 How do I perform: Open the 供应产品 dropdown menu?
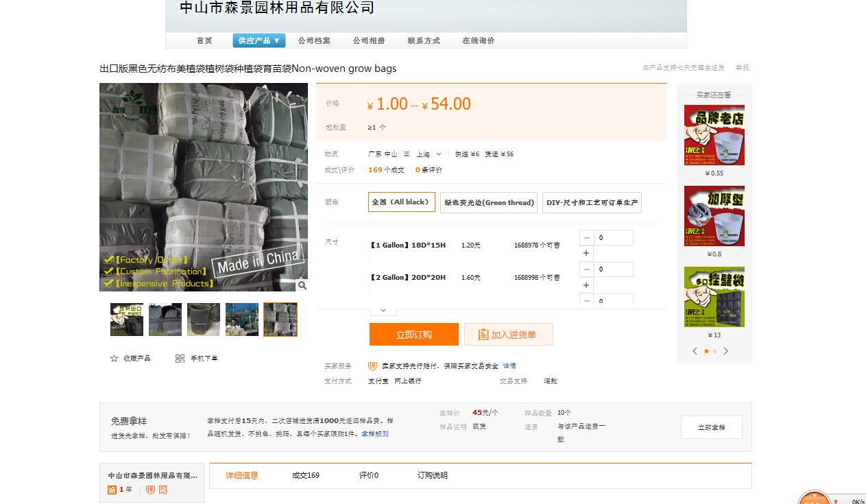point(259,40)
